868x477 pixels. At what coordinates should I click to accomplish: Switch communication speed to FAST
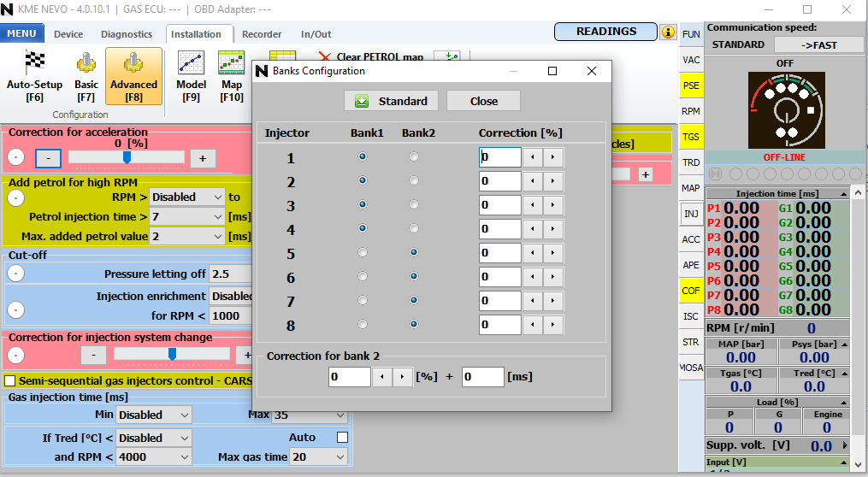[x=818, y=44]
